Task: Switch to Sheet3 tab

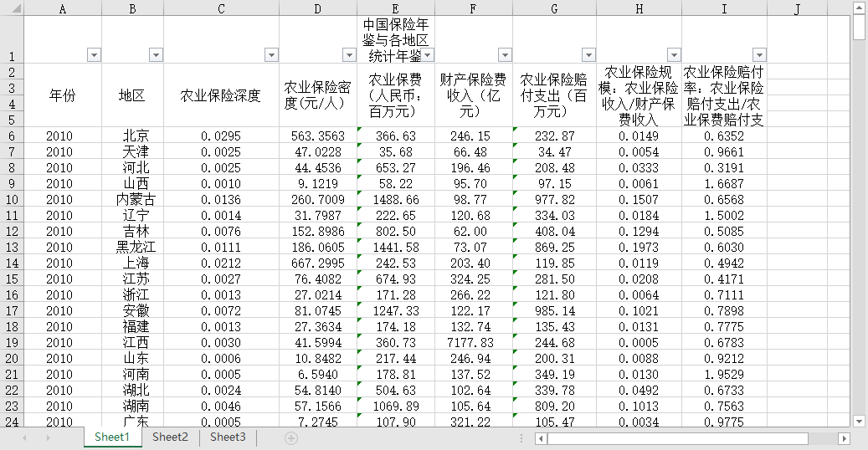Action: click(228, 437)
